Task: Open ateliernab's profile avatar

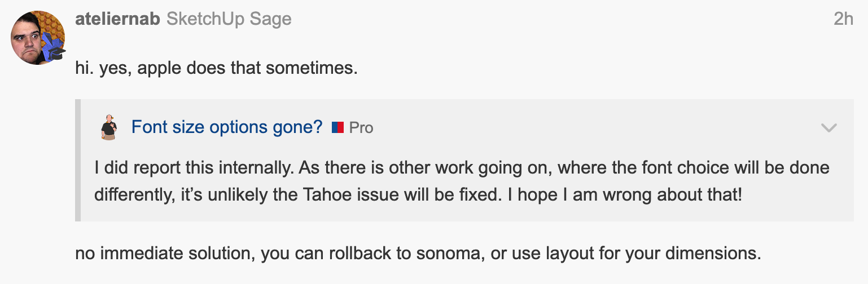Action: [x=37, y=37]
